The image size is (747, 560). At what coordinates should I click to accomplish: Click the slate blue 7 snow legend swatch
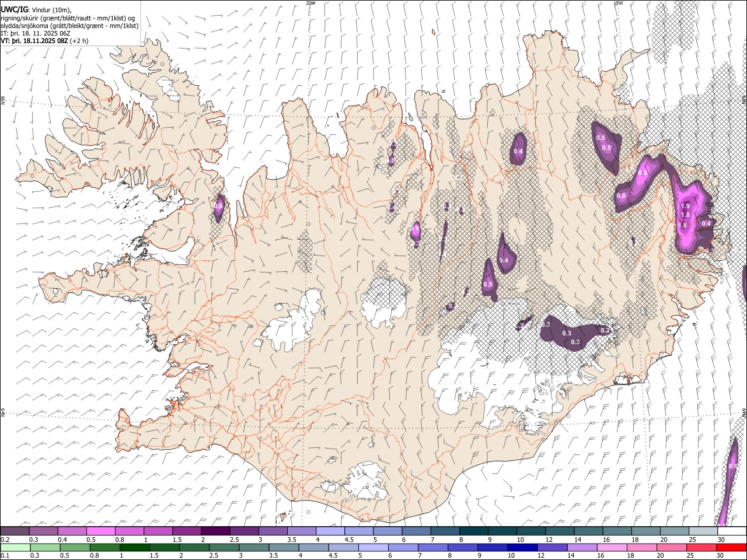(x=445, y=531)
